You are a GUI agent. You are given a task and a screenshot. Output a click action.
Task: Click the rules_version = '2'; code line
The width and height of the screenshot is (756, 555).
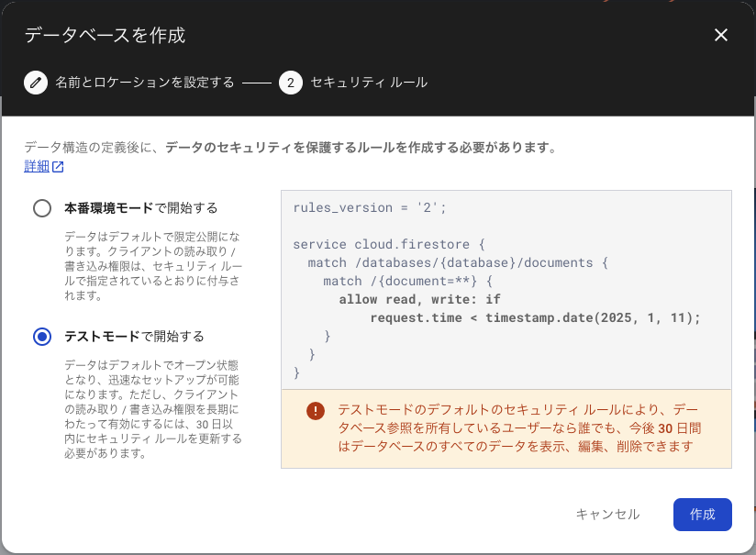point(370,208)
